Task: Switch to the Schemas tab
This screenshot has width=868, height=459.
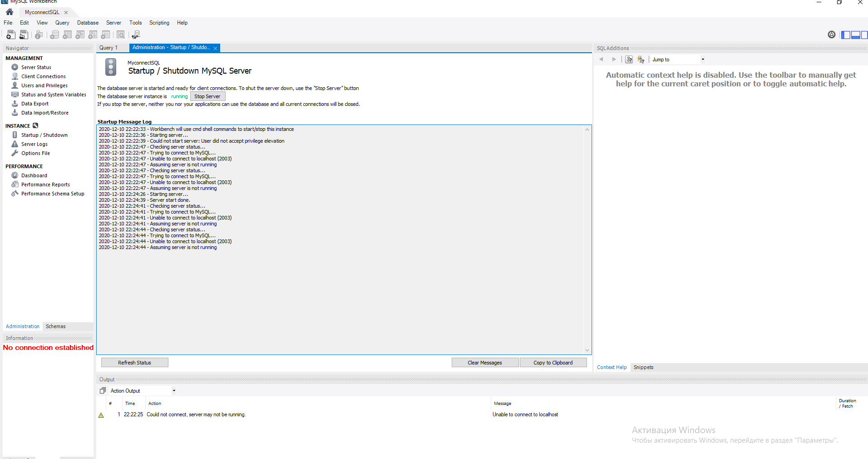Action: pyautogui.click(x=55, y=326)
